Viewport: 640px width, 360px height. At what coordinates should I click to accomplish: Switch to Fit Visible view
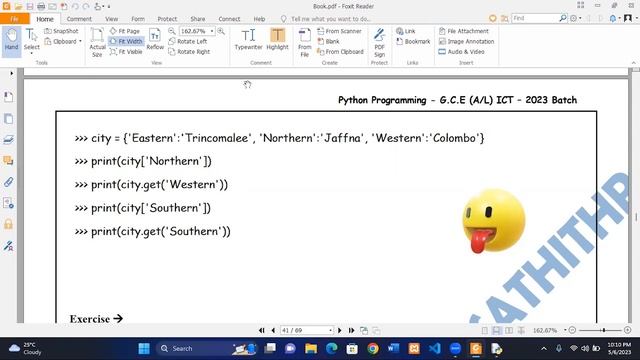tap(126, 52)
